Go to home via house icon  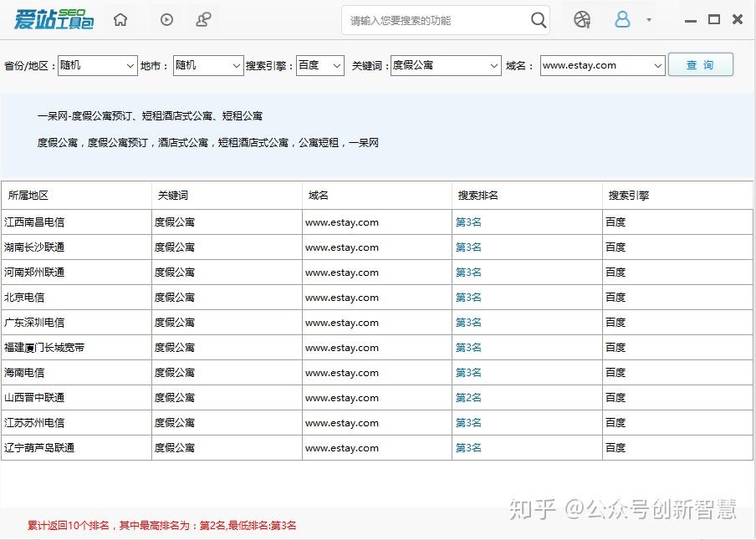tap(120, 20)
